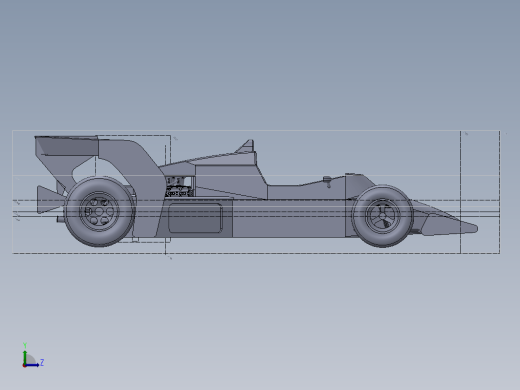Click the tip of the nose cone
Viewport: 520px width, 390px height.
476,228
